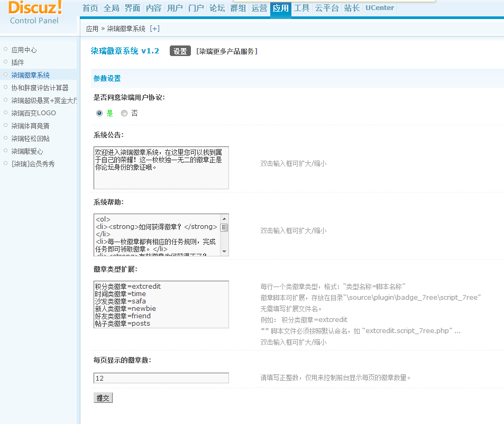Open the 群组 top menu
This screenshot has width=504, height=424.
[238, 8]
